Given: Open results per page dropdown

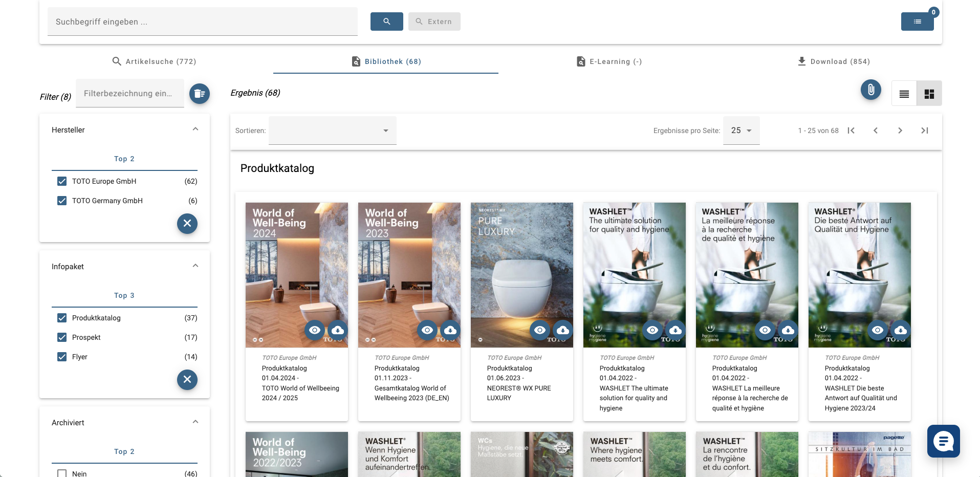Looking at the screenshot, I should coord(741,131).
